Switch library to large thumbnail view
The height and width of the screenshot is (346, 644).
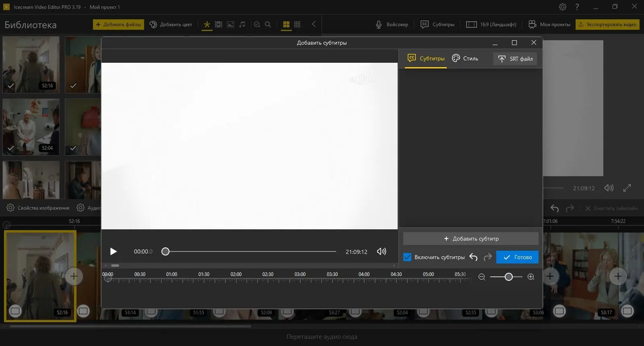286,25
